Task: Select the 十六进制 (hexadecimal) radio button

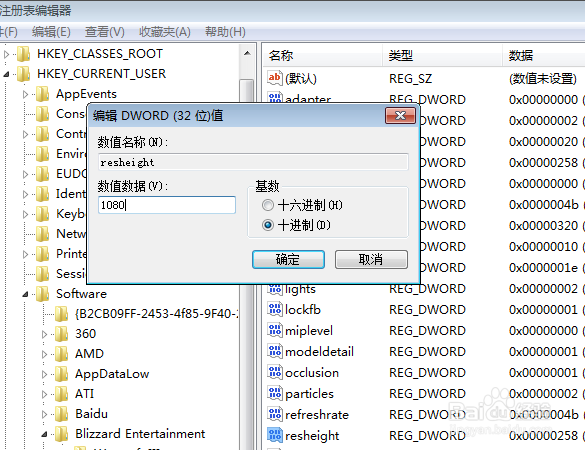Action: [268, 205]
